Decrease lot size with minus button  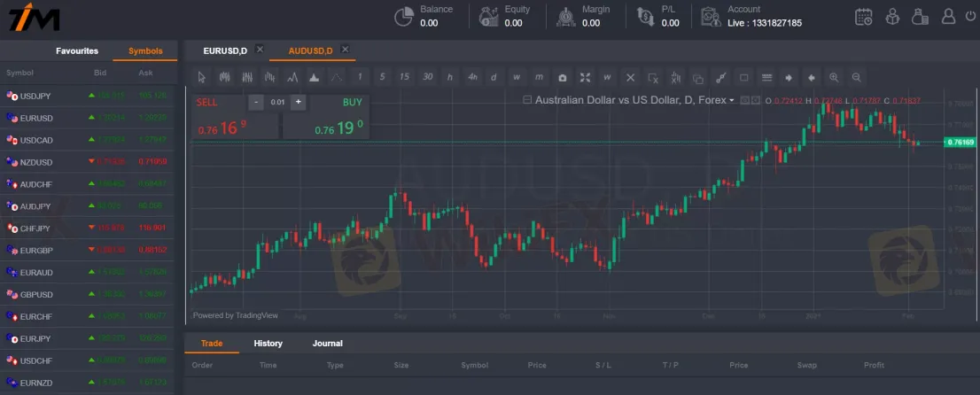click(256, 102)
